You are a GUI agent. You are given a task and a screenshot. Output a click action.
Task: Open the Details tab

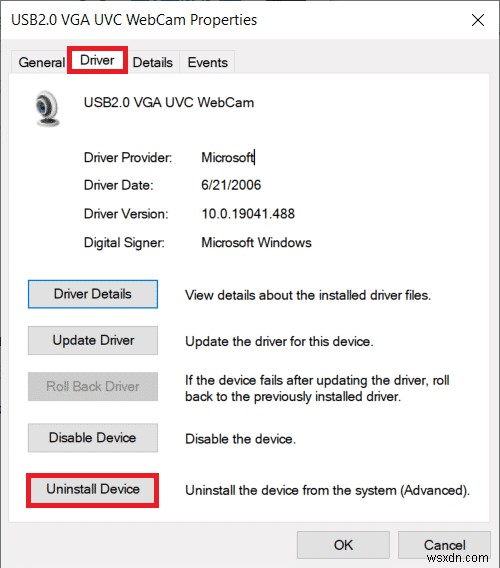pos(153,62)
